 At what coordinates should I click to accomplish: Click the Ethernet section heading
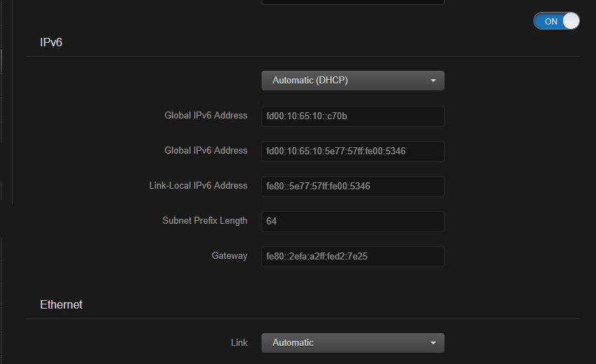coord(61,305)
